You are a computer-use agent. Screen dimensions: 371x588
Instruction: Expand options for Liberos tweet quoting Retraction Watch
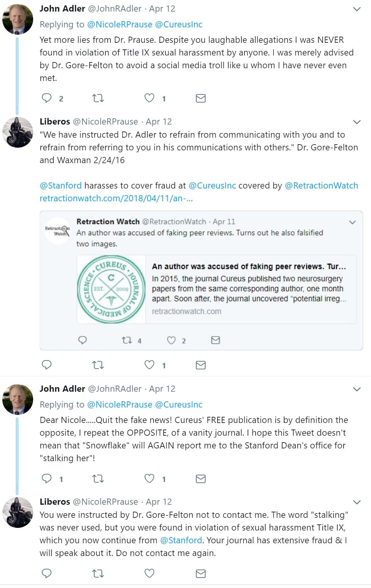[357, 122]
